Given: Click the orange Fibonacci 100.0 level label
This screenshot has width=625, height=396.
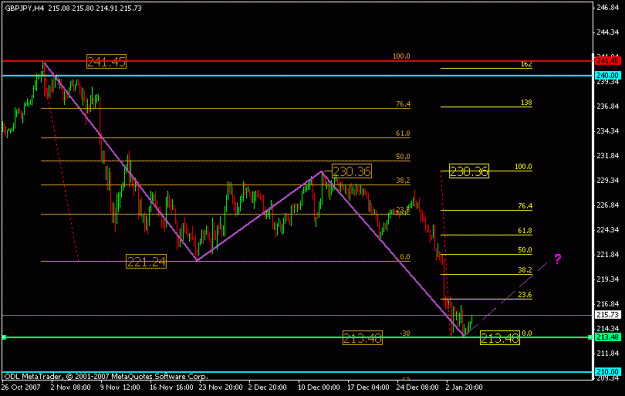Looking at the screenshot, I should 401,56.
